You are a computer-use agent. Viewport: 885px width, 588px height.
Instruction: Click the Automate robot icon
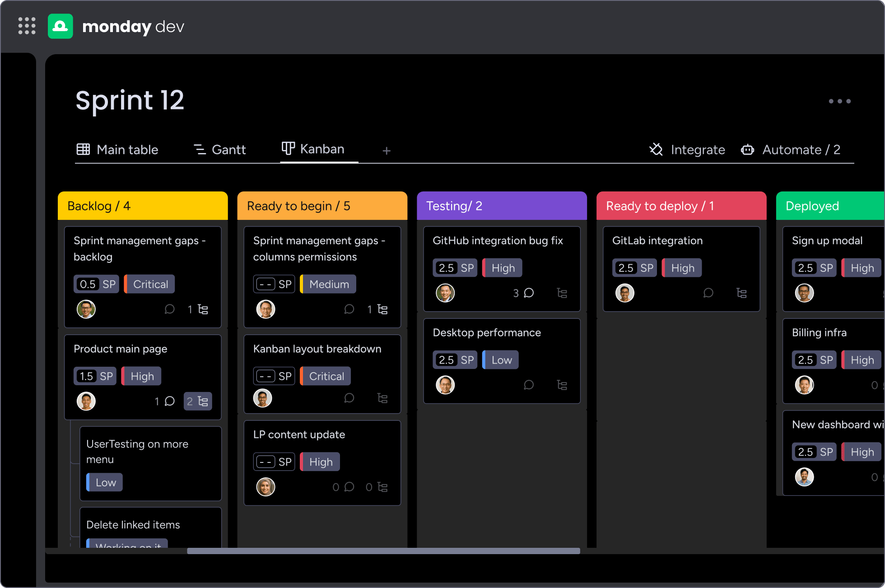pos(747,149)
